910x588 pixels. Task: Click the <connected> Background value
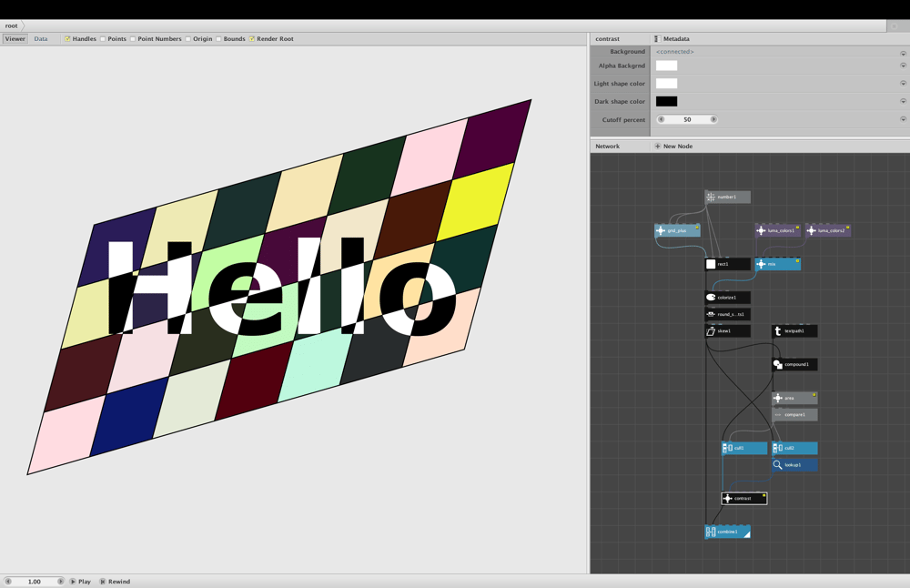675,52
